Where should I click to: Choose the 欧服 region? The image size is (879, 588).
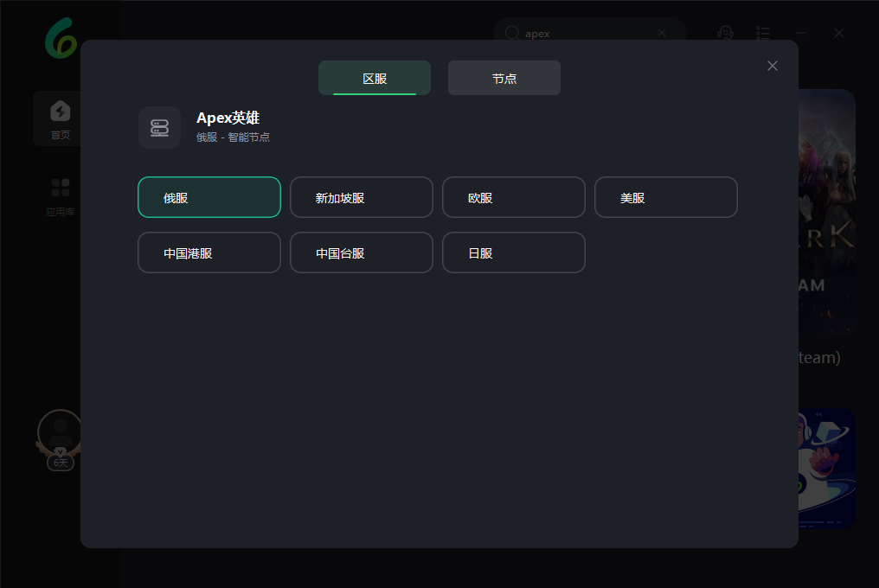click(514, 197)
